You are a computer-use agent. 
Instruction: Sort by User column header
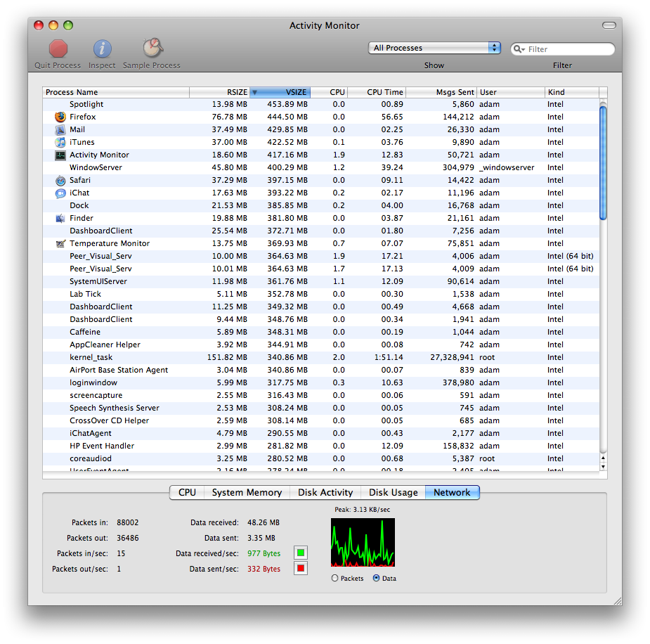tap(511, 92)
